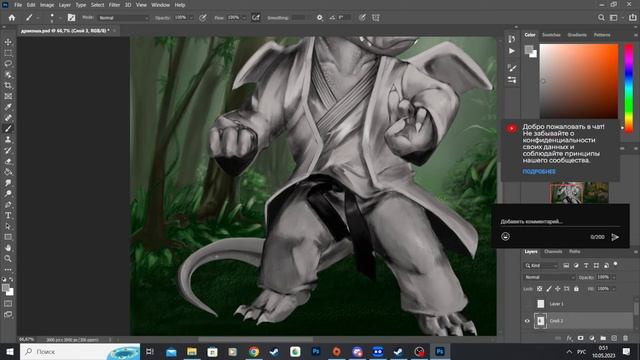Screen dimensions: 640x360
Task: Select the Clone Stamp tool
Action: click(x=8, y=140)
